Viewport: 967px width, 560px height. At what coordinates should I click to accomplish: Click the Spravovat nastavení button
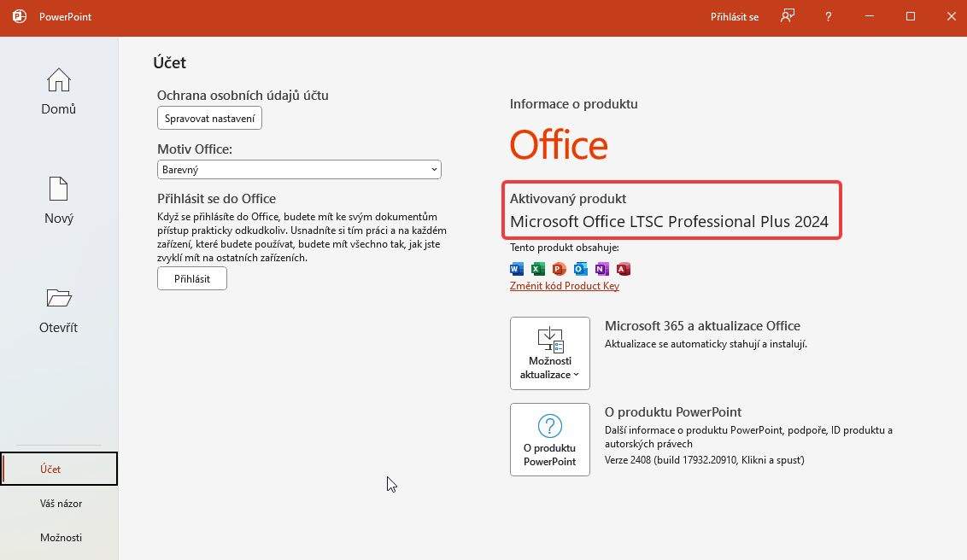tap(209, 119)
